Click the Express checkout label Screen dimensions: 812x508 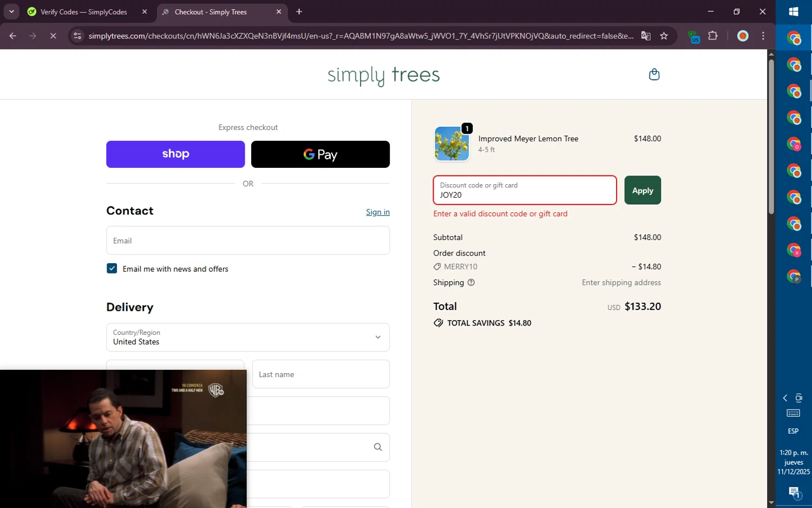click(248, 127)
